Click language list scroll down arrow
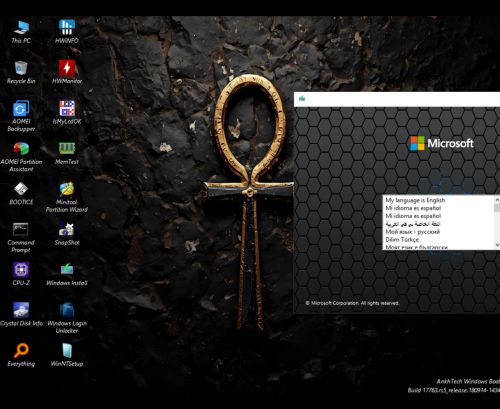 [x=497, y=245]
